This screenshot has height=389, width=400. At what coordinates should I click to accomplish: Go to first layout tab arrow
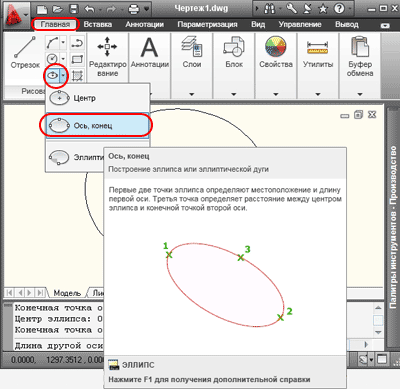click(10, 293)
